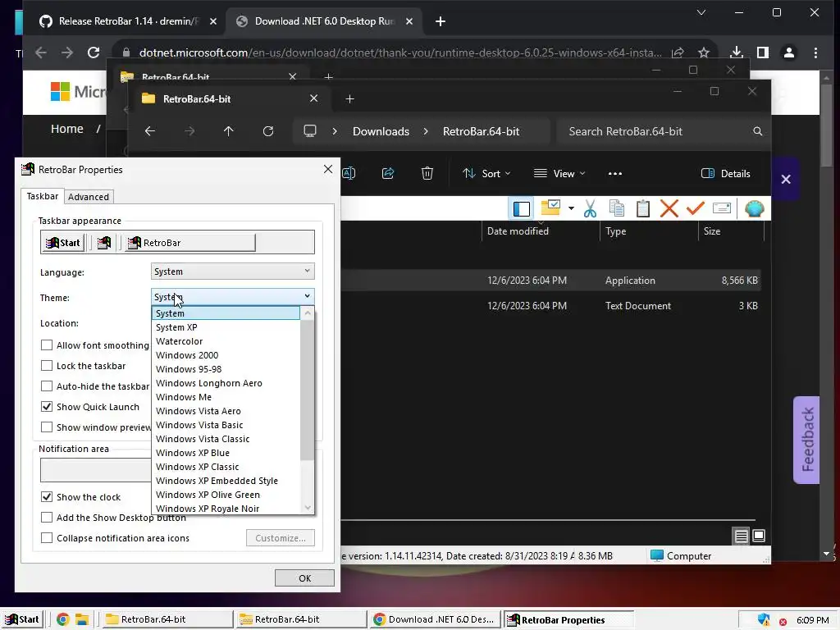Enable Add the Show Desktop button
The height and width of the screenshot is (630, 840).
[x=47, y=518]
